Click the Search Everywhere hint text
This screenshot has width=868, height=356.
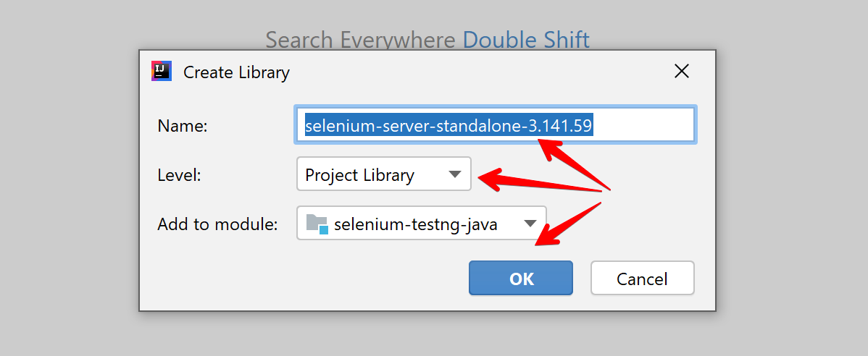(362, 40)
